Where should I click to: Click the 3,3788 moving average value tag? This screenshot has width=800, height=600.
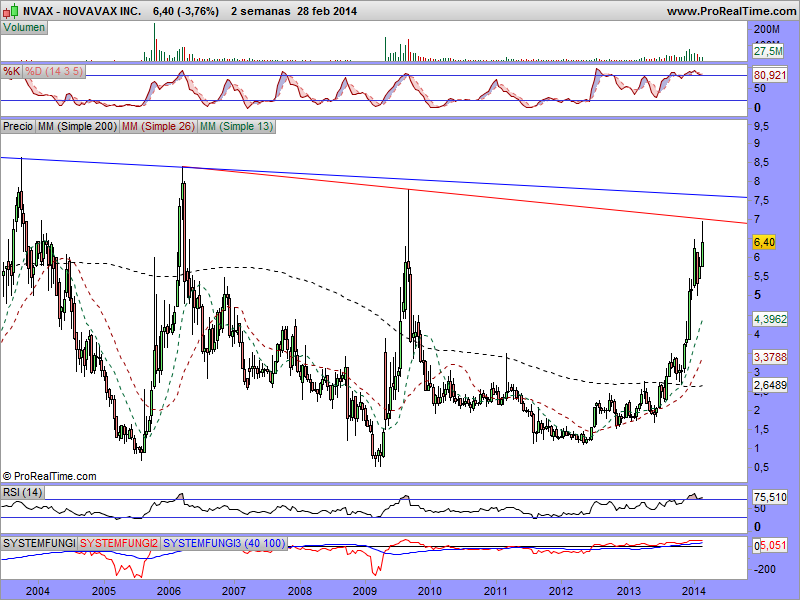click(770, 357)
